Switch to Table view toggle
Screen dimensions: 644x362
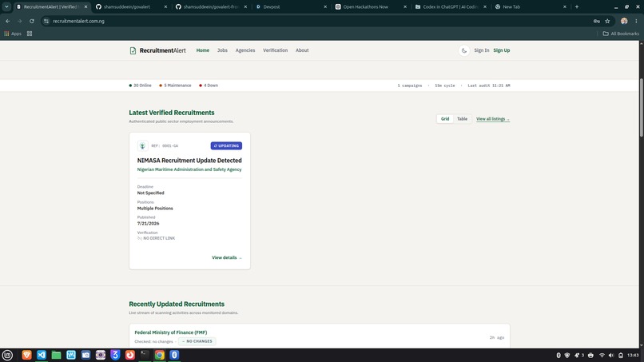click(x=462, y=119)
